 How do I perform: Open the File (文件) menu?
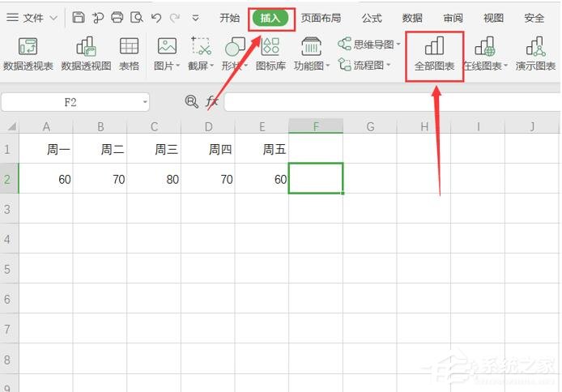[x=32, y=18]
